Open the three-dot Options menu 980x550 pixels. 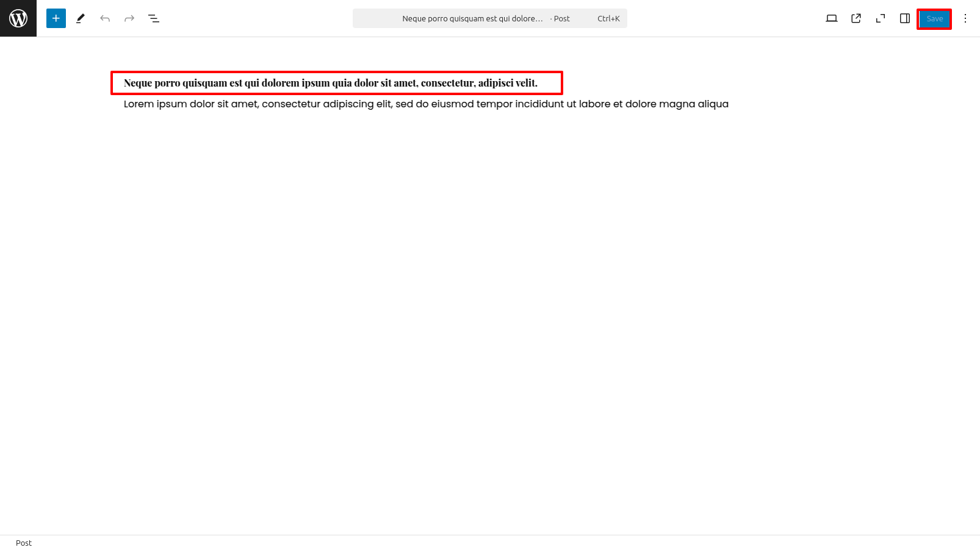point(965,18)
